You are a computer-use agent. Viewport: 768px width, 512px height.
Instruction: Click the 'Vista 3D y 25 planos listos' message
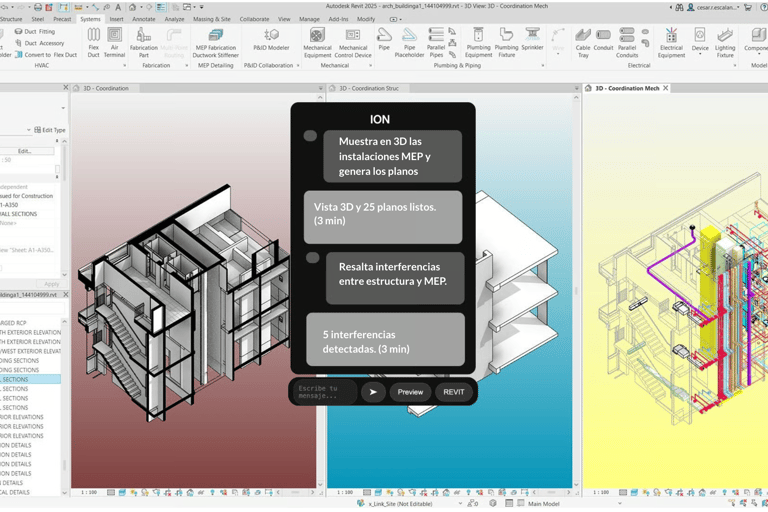click(383, 217)
